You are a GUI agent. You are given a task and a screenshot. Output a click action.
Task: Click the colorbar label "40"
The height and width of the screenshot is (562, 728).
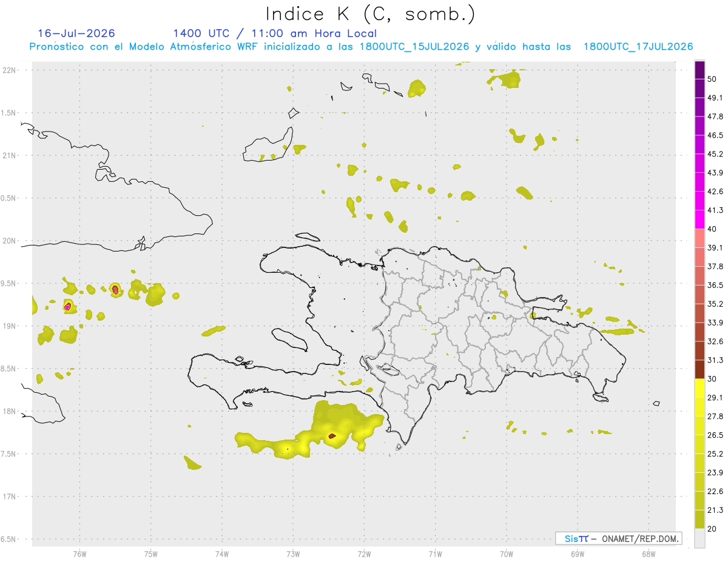click(x=712, y=229)
